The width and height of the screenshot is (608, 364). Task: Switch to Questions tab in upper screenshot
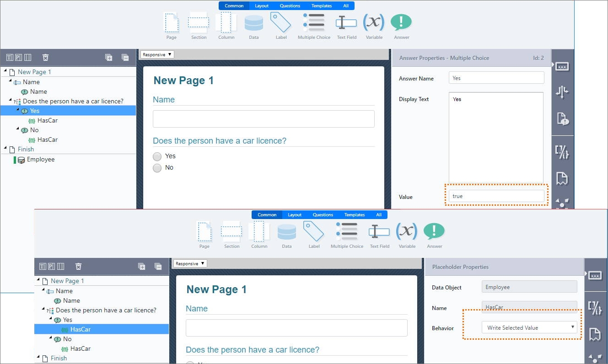(x=290, y=6)
